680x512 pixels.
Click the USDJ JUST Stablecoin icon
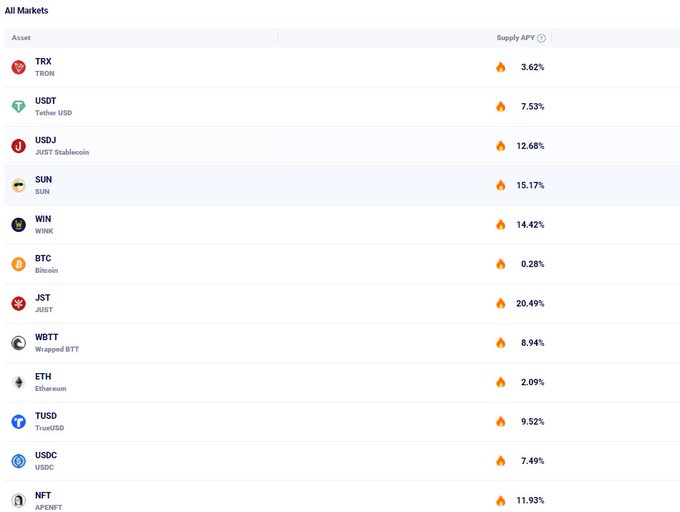[18, 146]
